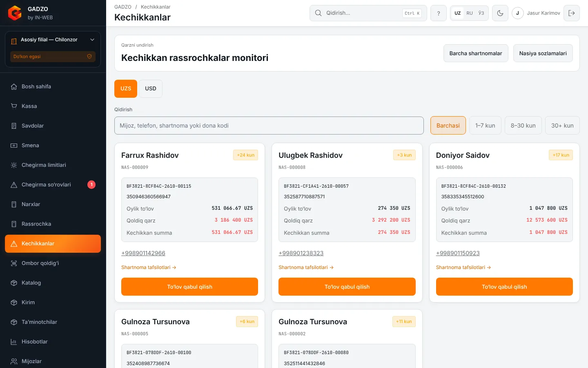Switch interface language to UZ
Image resolution: width=588 pixels, height=368 pixels.
[458, 13]
